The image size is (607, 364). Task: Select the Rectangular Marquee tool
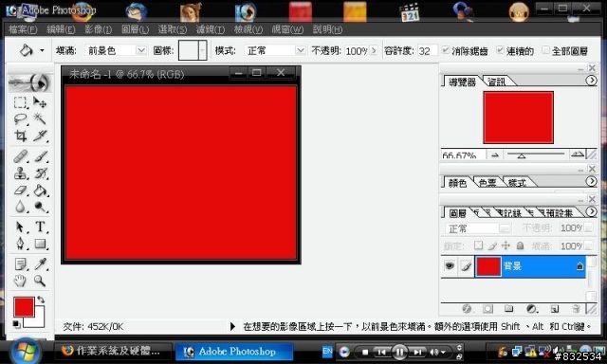20,102
